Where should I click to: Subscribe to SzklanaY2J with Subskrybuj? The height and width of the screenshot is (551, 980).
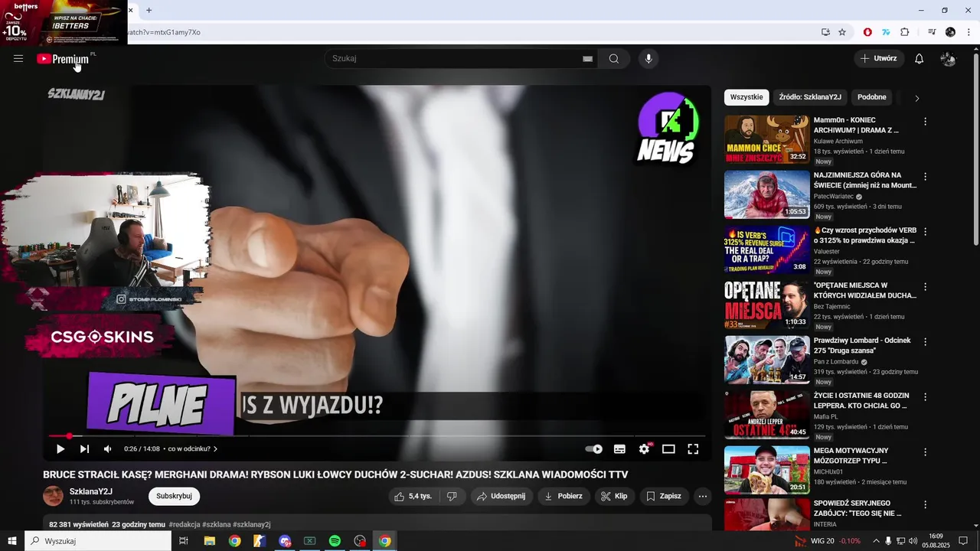click(x=174, y=496)
